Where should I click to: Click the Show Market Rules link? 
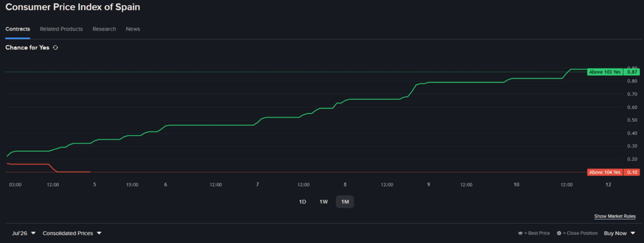[615, 216]
